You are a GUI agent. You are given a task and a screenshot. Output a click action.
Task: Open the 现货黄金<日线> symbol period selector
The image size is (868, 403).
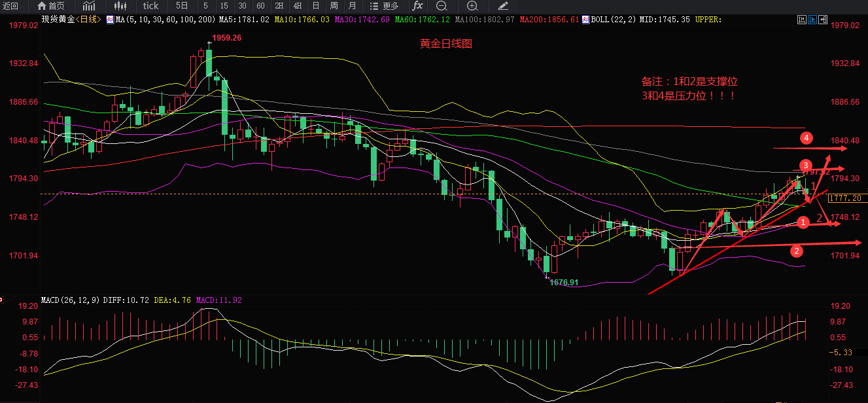tap(71, 20)
